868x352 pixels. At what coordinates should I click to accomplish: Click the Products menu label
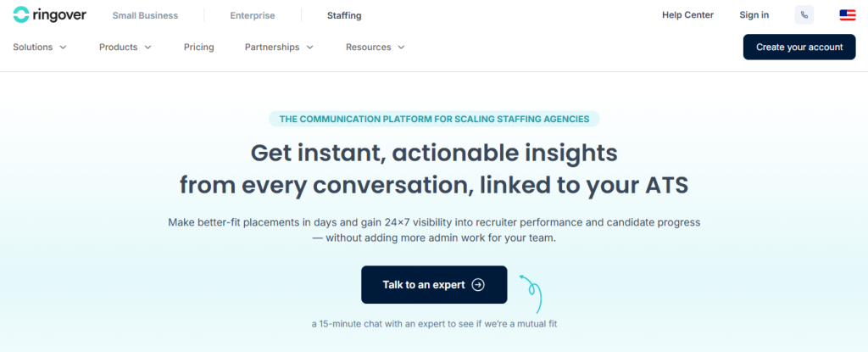pos(118,47)
